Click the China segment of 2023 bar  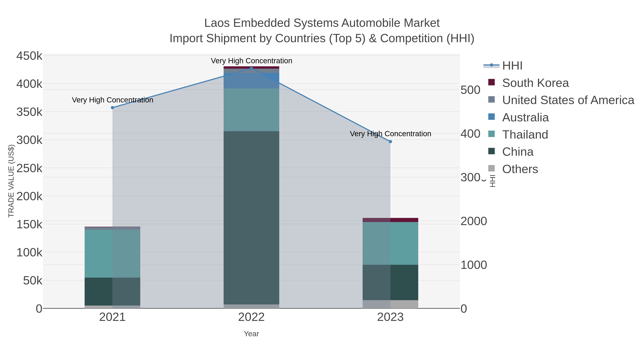point(391,283)
